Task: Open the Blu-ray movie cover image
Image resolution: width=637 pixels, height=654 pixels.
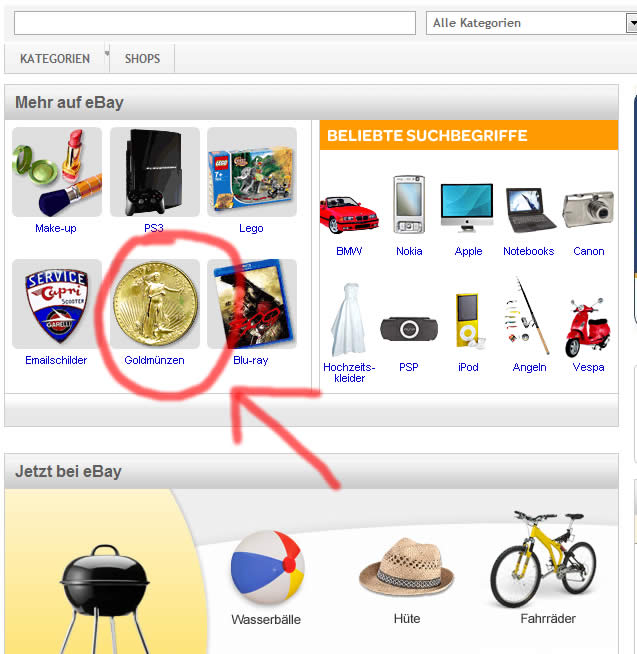Action: [252, 304]
